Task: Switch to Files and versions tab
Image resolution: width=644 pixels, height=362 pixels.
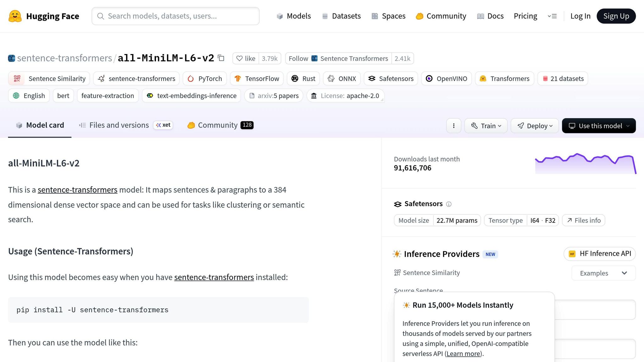Action: tap(119, 125)
